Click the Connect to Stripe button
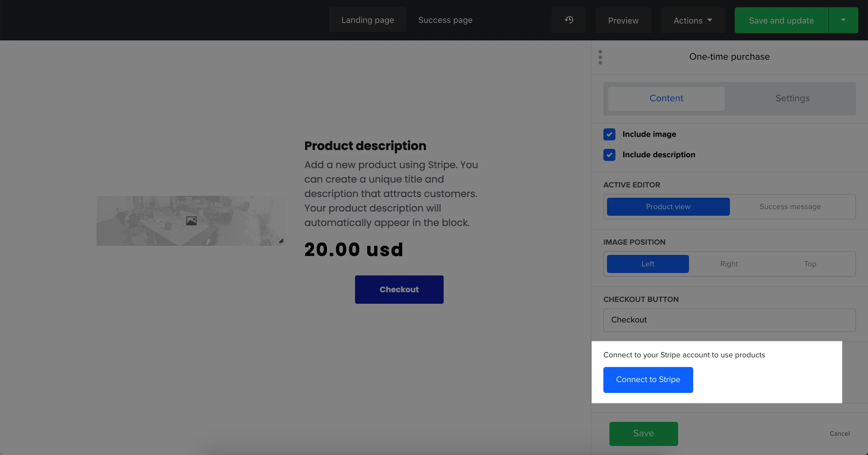Screen dimensions: 868x455 (x=648, y=380)
